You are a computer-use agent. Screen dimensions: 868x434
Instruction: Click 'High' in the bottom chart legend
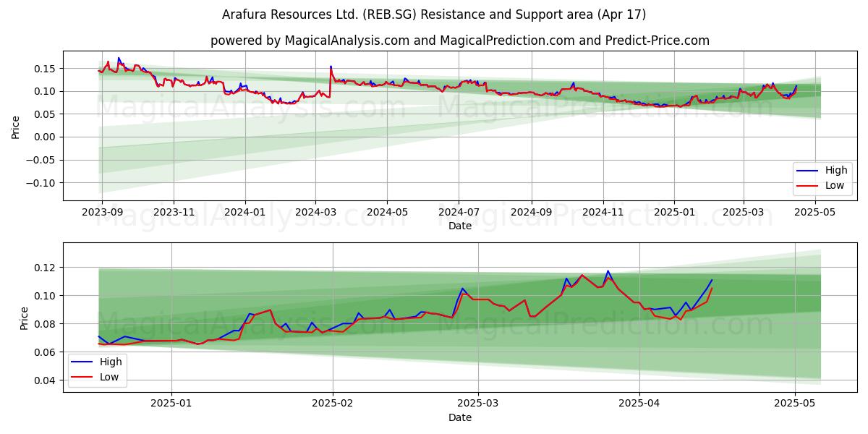tap(111, 362)
